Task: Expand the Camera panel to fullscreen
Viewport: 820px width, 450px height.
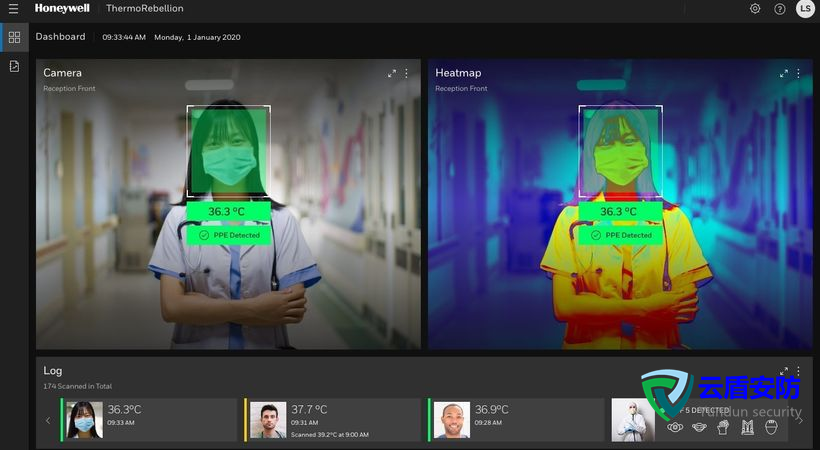Action: click(x=393, y=73)
